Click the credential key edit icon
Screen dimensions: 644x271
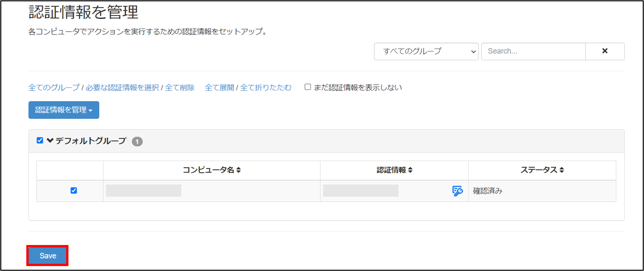click(x=457, y=191)
